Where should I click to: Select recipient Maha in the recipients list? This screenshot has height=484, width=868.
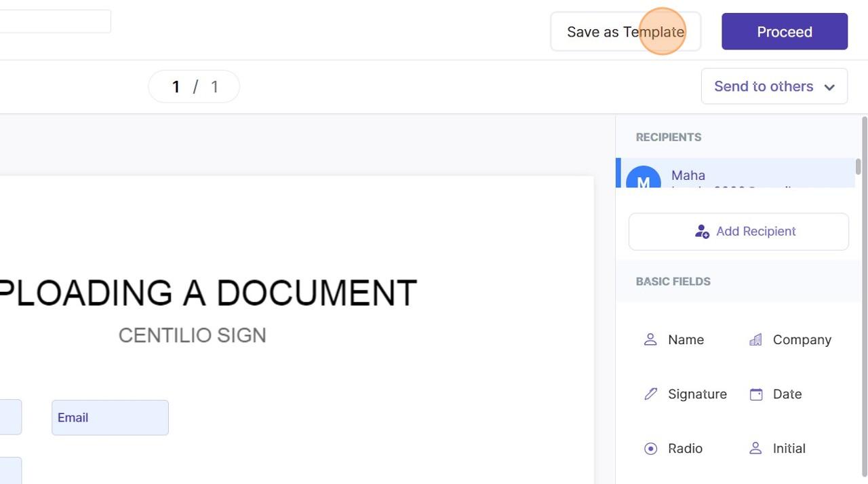pyautogui.click(x=735, y=173)
